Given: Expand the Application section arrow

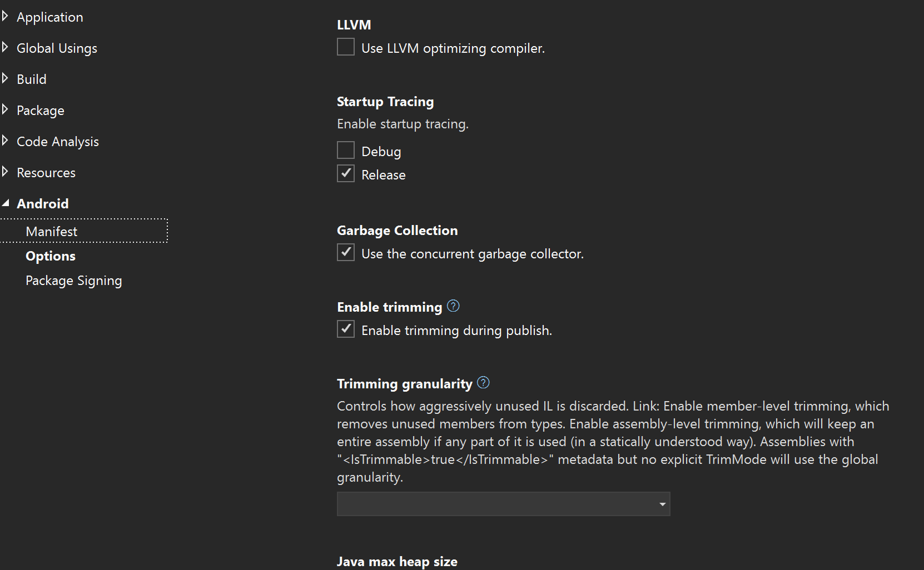Looking at the screenshot, I should (5, 16).
